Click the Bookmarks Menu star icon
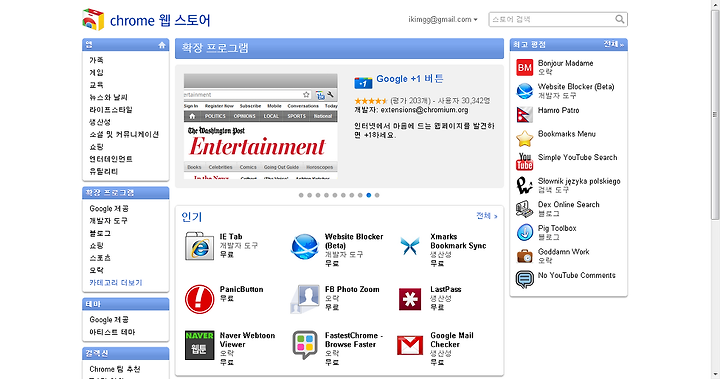This screenshot has height=379, width=720. (524, 138)
